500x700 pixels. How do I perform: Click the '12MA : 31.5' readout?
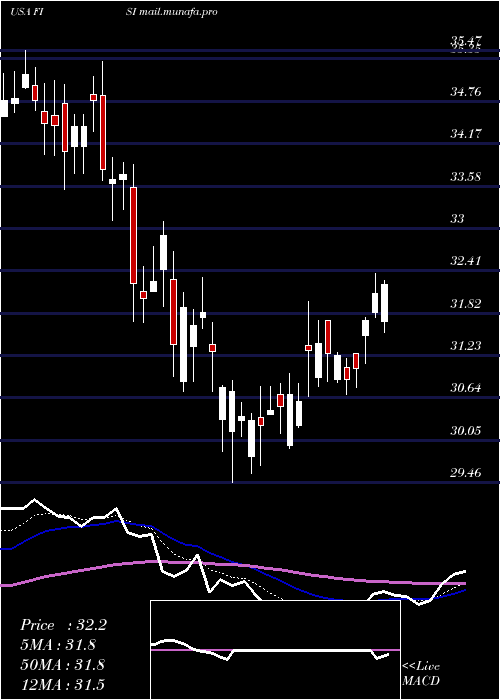[62, 684]
